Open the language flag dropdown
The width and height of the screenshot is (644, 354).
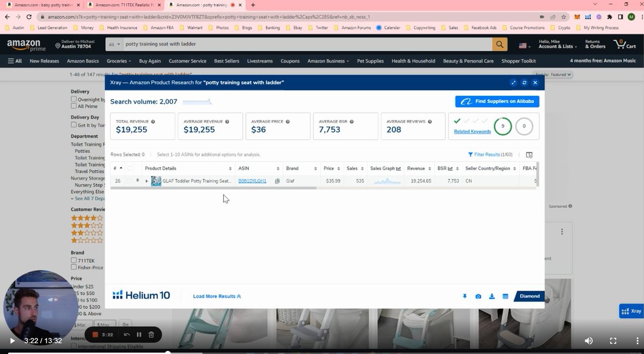[525, 45]
